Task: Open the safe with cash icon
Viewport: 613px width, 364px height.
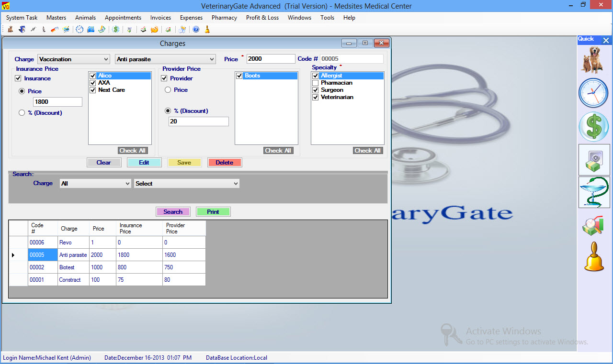Action: 594,160
